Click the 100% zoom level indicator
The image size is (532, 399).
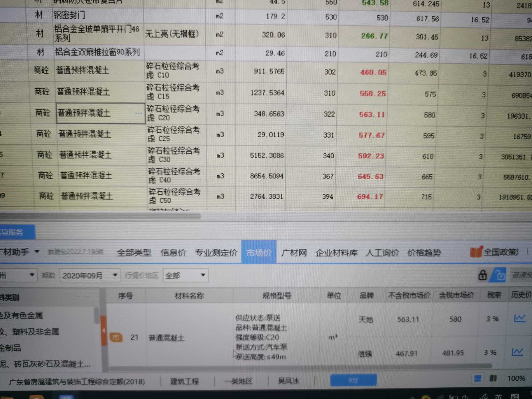point(516,378)
